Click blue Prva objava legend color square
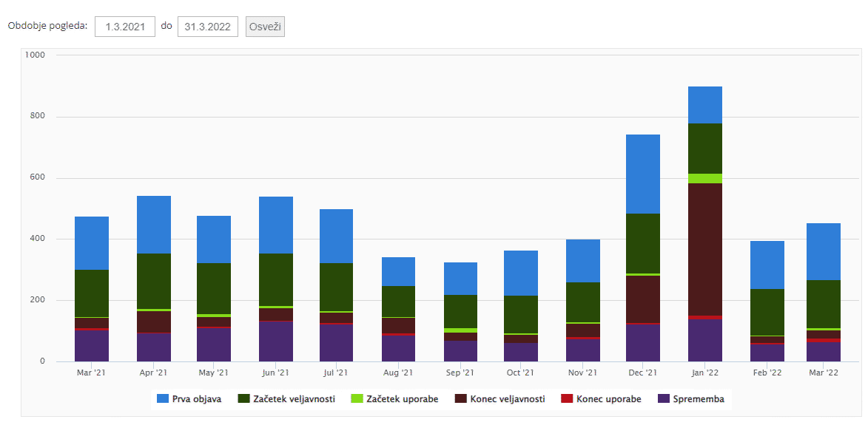The width and height of the screenshot is (868, 425). (x=163, y=399)
